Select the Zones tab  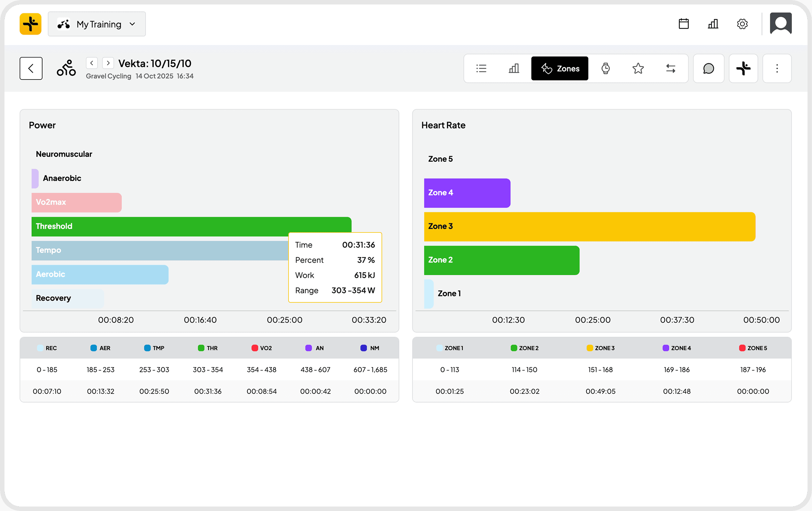pos(560,68)
